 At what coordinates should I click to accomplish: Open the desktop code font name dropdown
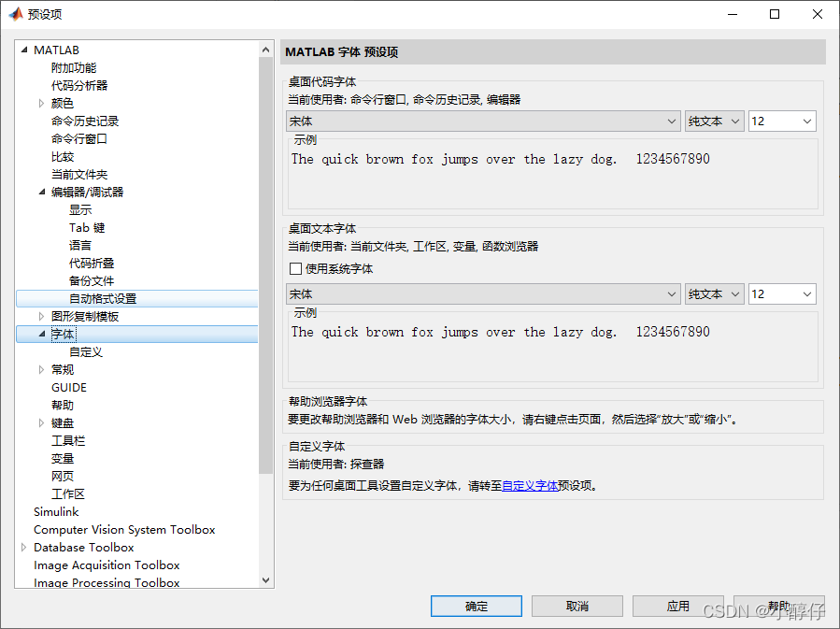point(483,122)
